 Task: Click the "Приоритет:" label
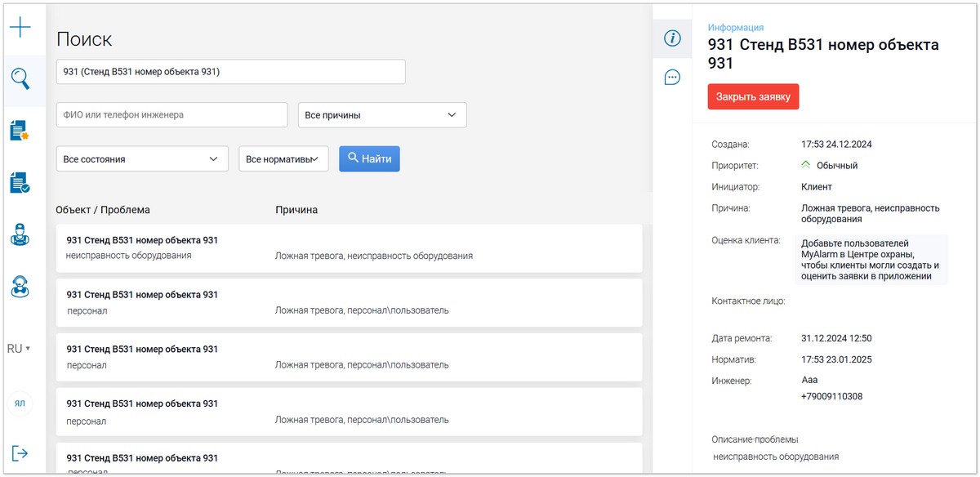click(735, 166)
